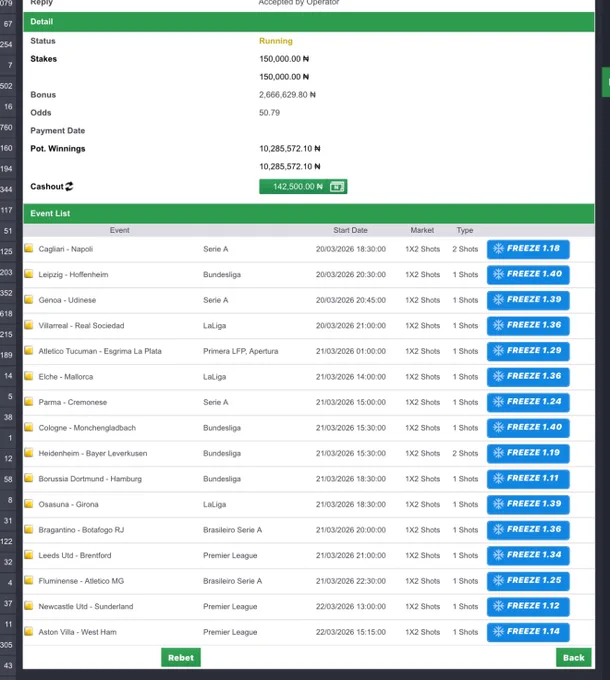This screenshot has width=610, height=680.
Task: Freeze Borussia Dortmund - Hamburg at 1.11
Action: [x=528, y=479]
